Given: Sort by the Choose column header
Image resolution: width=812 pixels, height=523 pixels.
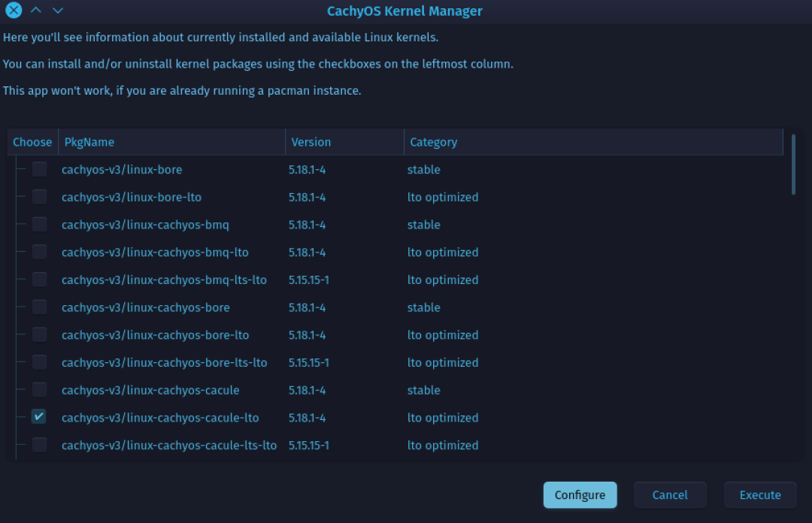Looking at the screenshot, I should point(32,142).
